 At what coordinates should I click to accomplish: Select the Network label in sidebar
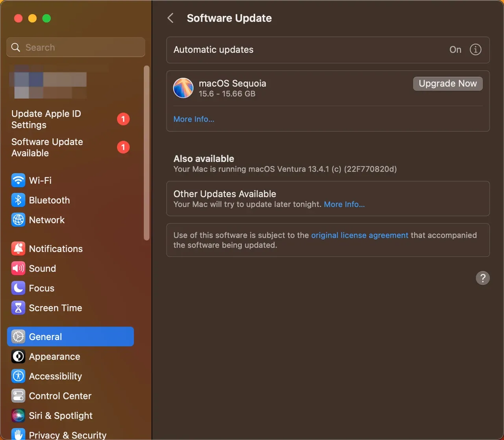point(47,220)
